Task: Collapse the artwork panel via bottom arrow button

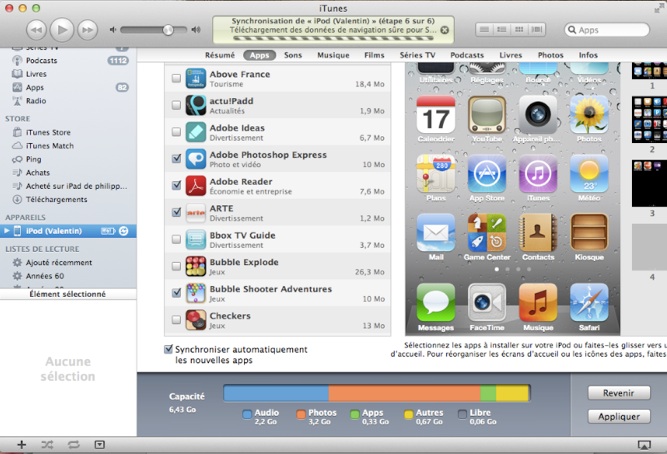Action: point(99,444)
